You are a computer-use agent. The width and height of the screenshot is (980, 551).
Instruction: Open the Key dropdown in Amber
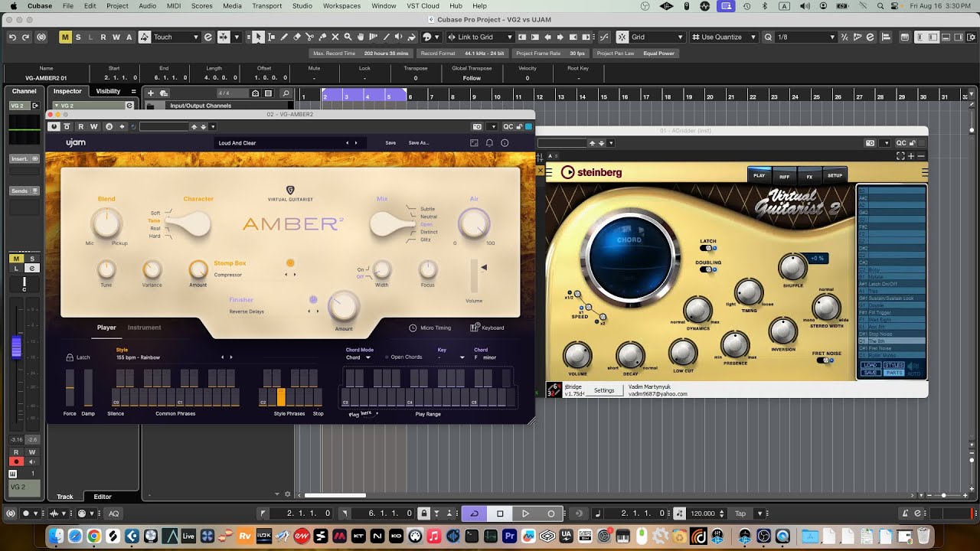pyautogui.click(x=450, y=357)
